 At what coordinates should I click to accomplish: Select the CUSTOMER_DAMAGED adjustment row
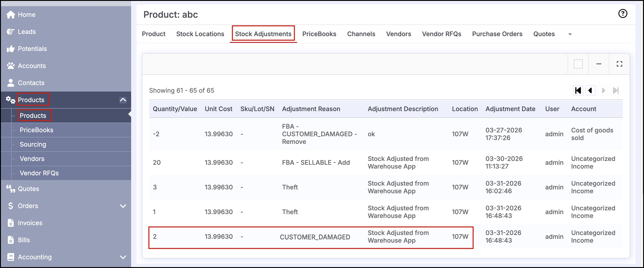(x=315, y=237)
